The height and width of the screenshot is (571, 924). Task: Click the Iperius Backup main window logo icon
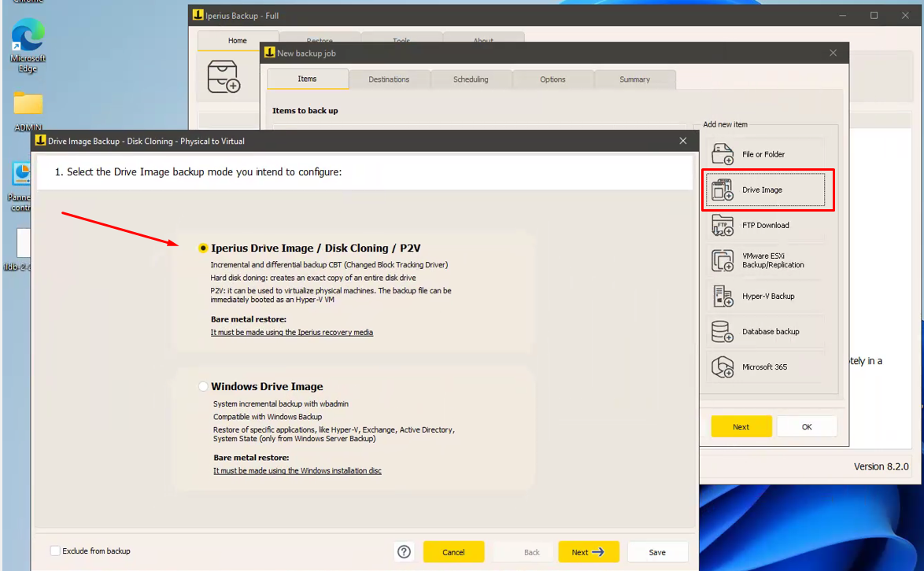[x=198, y=15]
